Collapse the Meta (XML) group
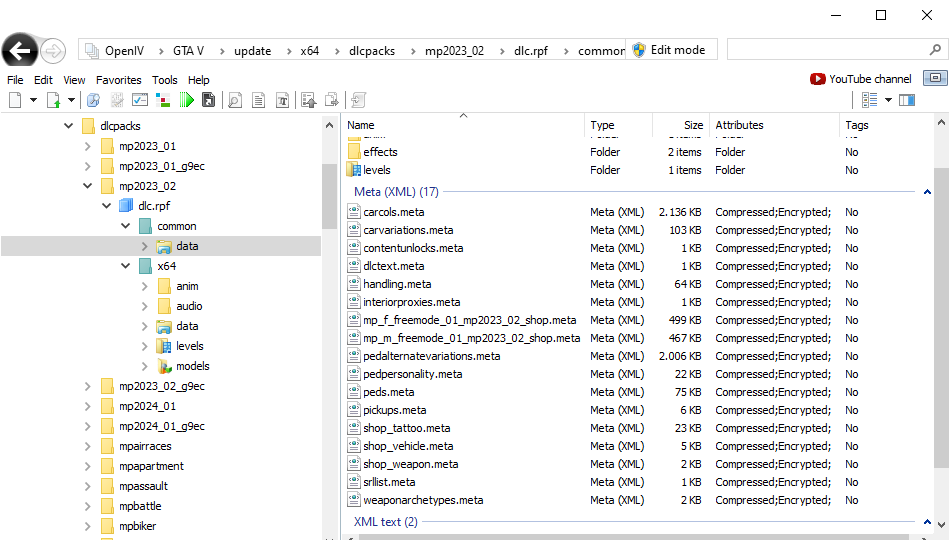 (x=927, y=192)
